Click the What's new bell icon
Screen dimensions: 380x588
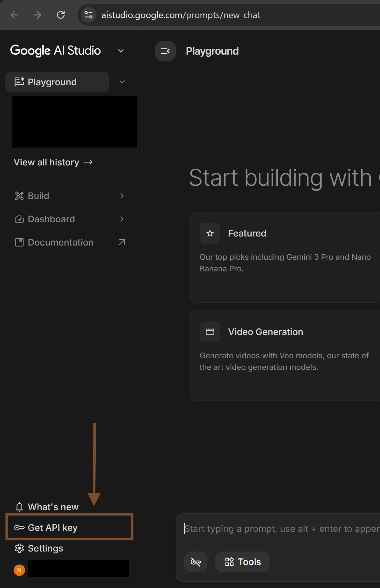[x=19, y=507]
